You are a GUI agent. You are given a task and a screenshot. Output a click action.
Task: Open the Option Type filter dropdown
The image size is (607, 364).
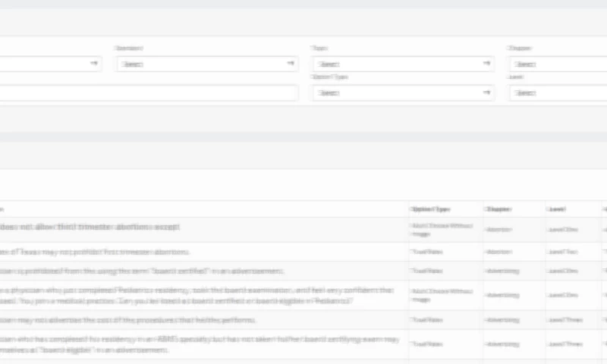pyautogui.click(x=402, y=93)
